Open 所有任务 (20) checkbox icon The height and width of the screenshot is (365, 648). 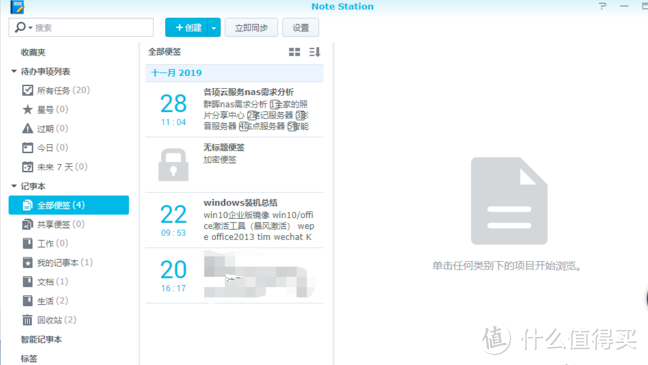pos(27,90)
